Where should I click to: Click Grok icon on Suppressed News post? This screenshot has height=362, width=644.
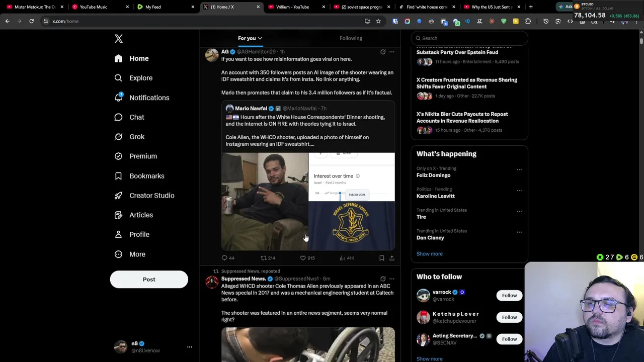[x=383, y=279]
